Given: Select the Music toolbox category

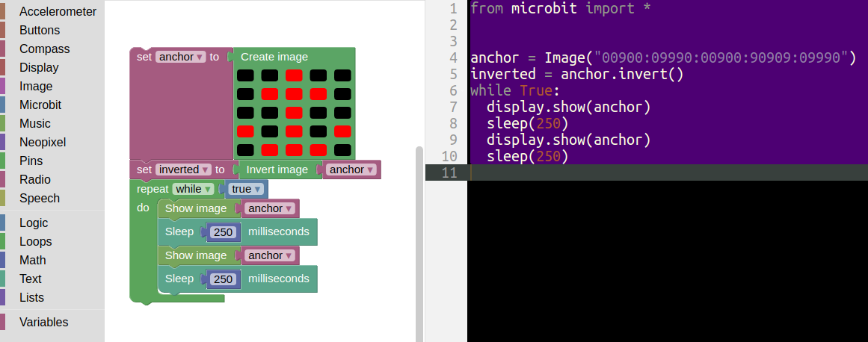Looking at the screenshot, I should tap(35, 124).
